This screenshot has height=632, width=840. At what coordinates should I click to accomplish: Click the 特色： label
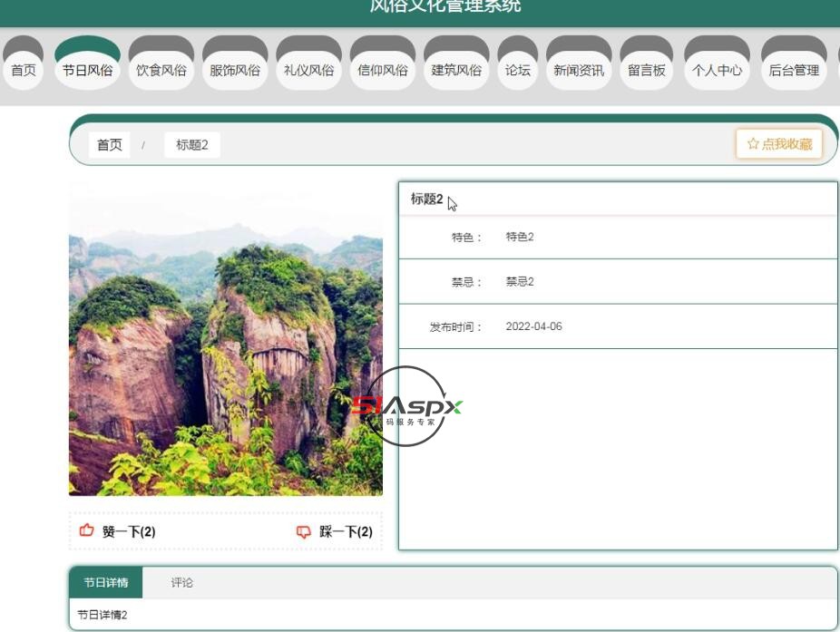[466, 238]
